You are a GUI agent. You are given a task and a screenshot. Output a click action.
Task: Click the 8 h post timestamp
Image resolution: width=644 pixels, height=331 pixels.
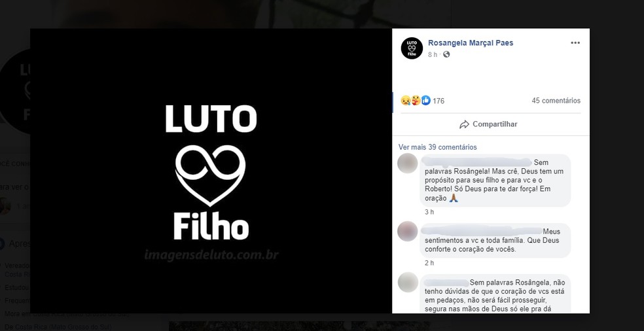coord(432,54)
